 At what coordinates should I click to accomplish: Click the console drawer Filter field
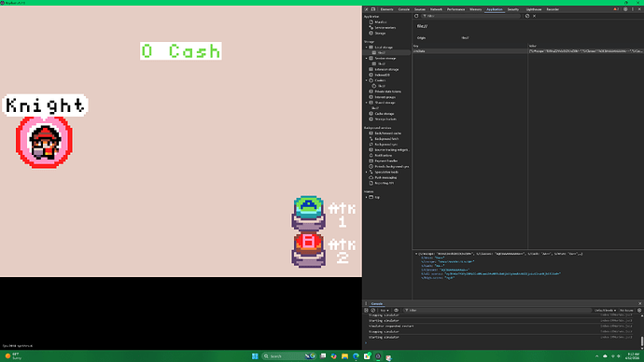pos(497,311)
